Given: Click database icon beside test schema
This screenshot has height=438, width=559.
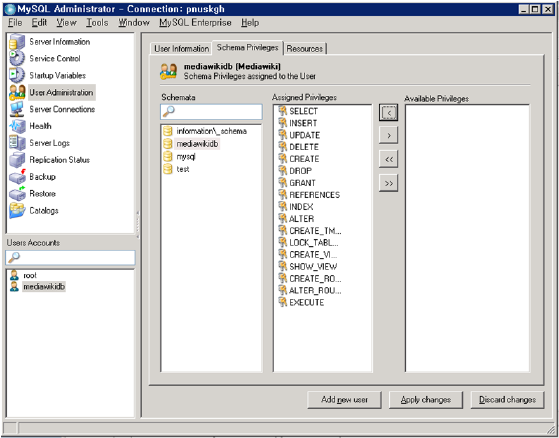Looking at the screenshot, I should [168, 169].
